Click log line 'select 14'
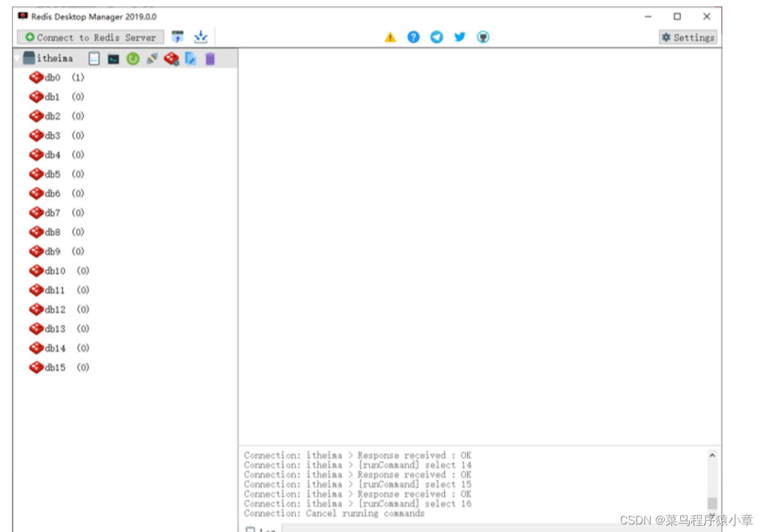 [x=358, y=465]
